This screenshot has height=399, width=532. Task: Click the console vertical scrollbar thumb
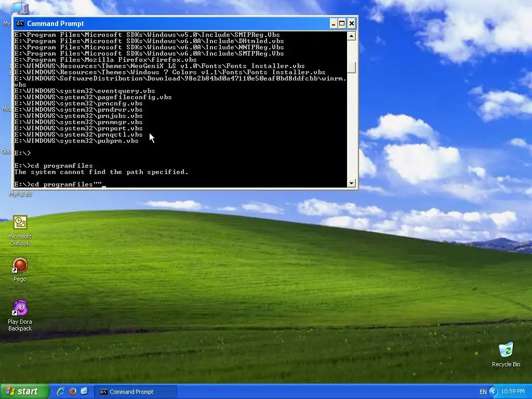tap(352, 67)
